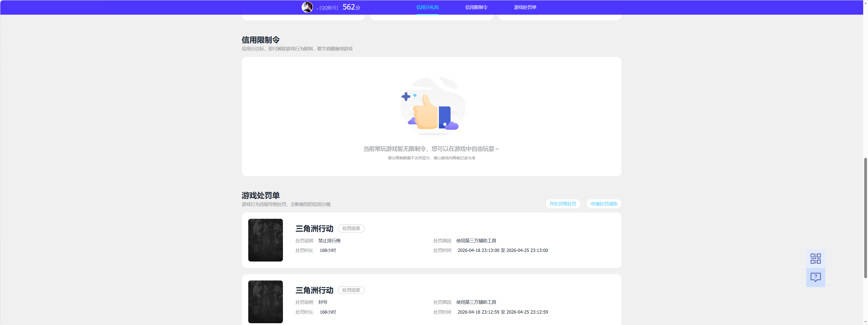The image size is (868, 325).
Task: Click the 562分 credit score
Action: (351, 7)
